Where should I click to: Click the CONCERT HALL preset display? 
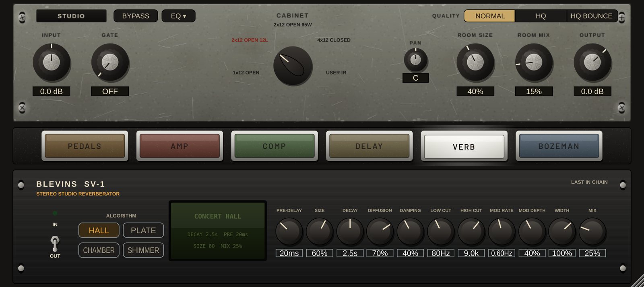(x=218, y=231)
